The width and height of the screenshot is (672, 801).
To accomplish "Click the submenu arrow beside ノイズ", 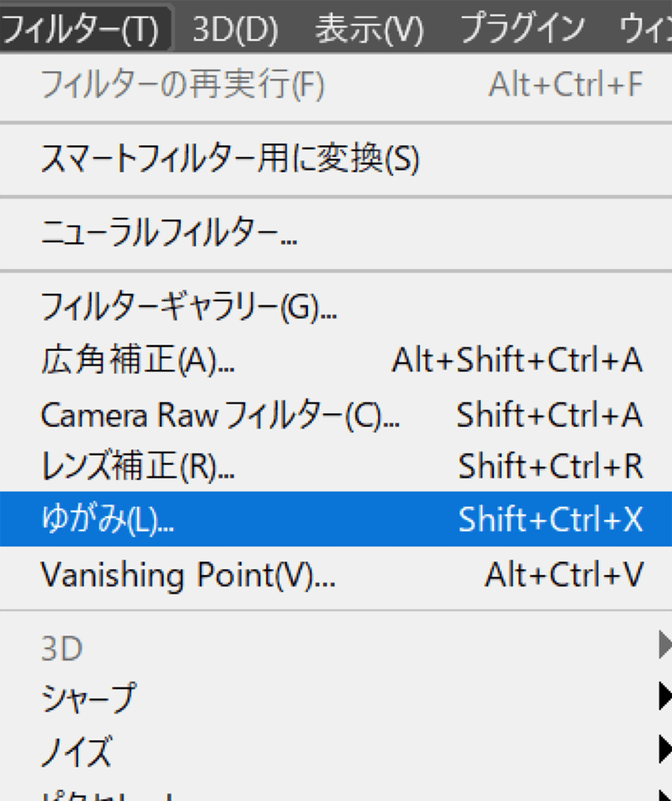I will point(664,749).
